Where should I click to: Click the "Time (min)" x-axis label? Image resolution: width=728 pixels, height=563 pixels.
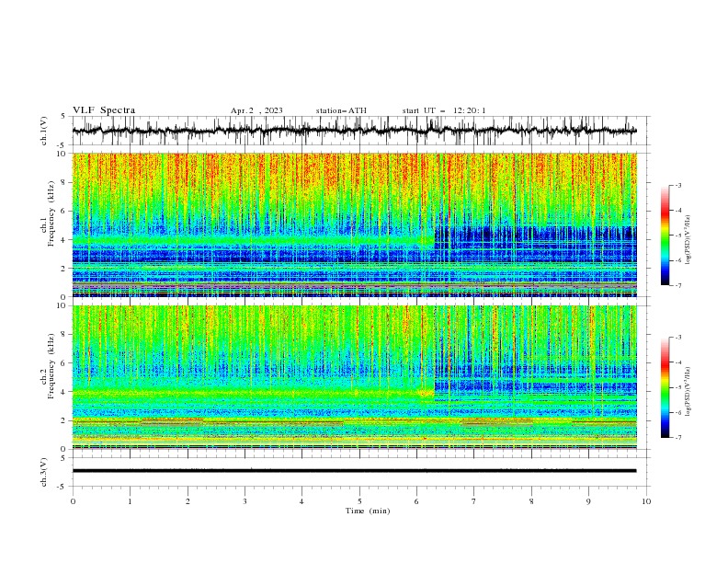[368, 511]
